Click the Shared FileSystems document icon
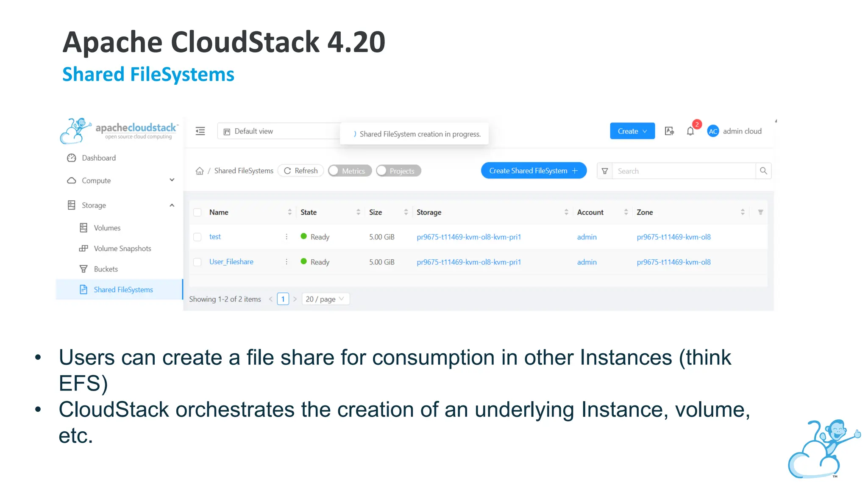 (x=83, y=290)
